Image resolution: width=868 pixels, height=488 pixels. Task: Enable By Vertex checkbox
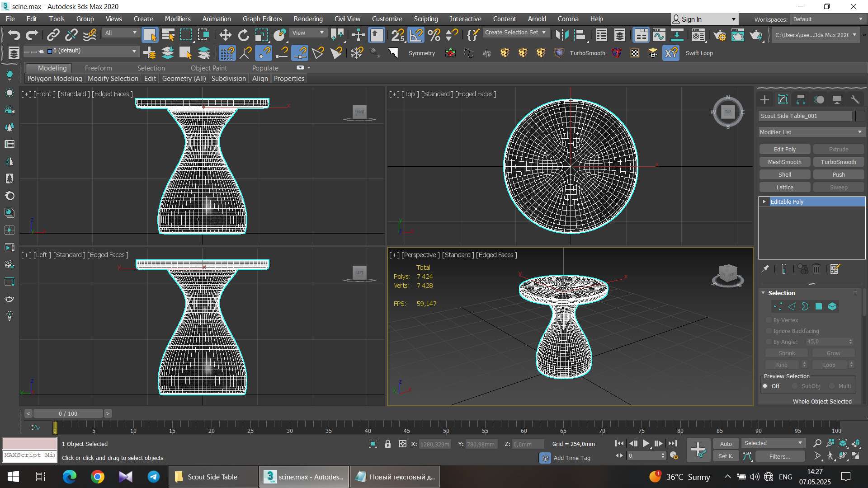769,320
